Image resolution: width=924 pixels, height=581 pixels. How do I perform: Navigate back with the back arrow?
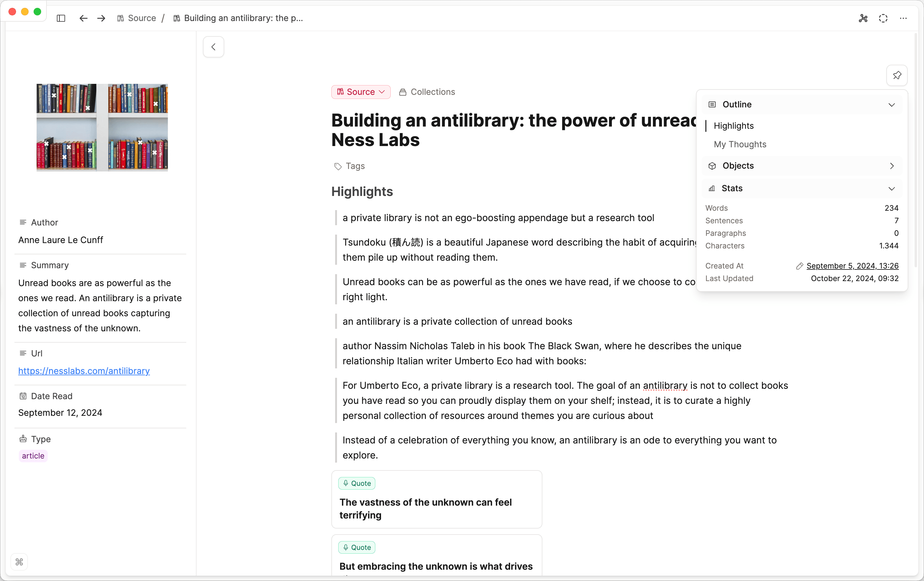83,18
